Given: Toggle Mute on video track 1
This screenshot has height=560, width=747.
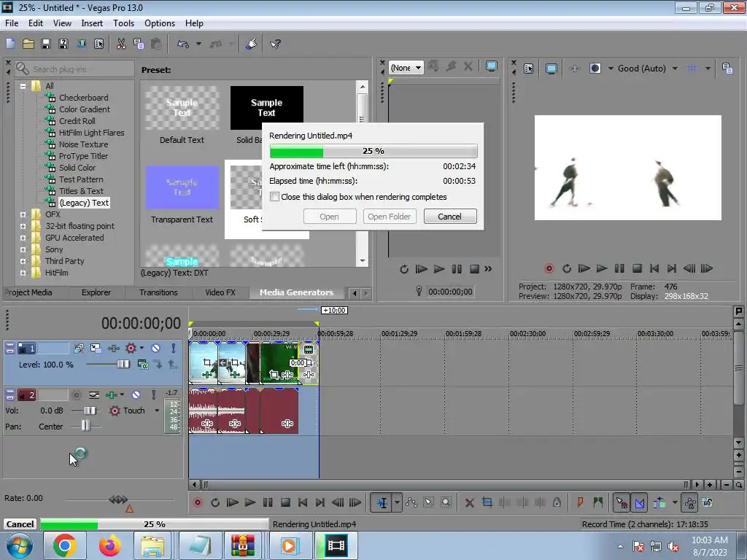Looking at the screenshot, I should pos(156,348).
